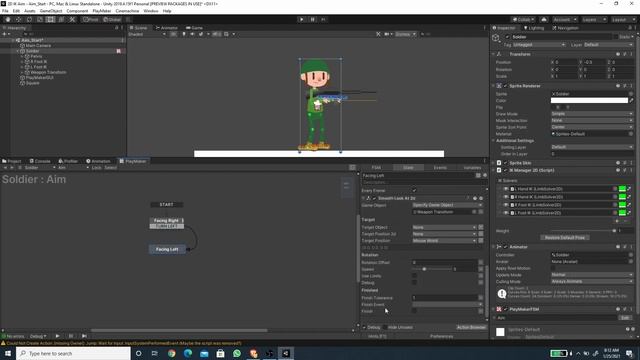
Task: Open the Layer Default dropdown
Action: point(608,45)
